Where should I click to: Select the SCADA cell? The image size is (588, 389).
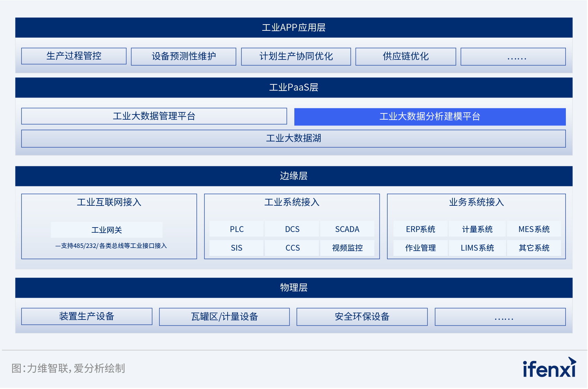[347, 229]
